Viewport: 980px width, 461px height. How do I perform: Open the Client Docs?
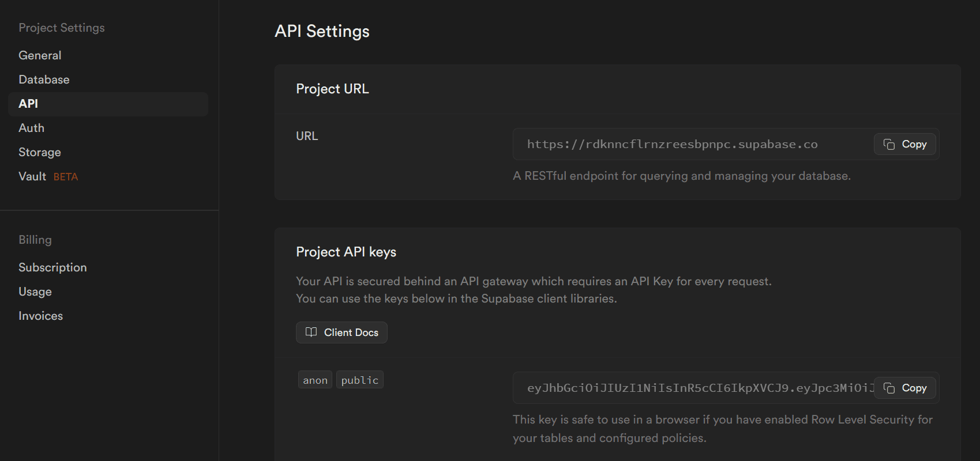click(x=341, y=332)
